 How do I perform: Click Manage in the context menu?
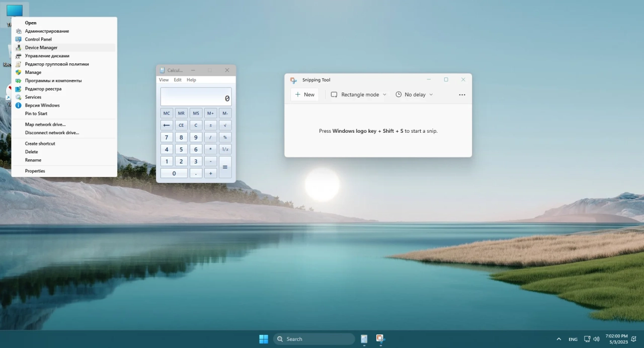tap(64, 72)
